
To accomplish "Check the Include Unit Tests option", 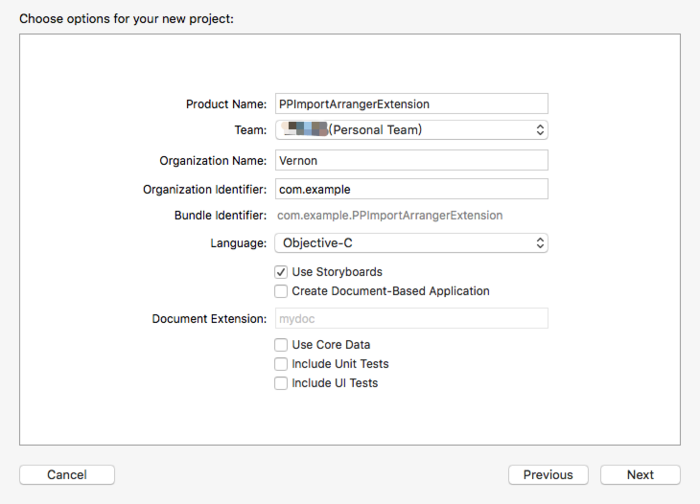I will click(281, 364).
